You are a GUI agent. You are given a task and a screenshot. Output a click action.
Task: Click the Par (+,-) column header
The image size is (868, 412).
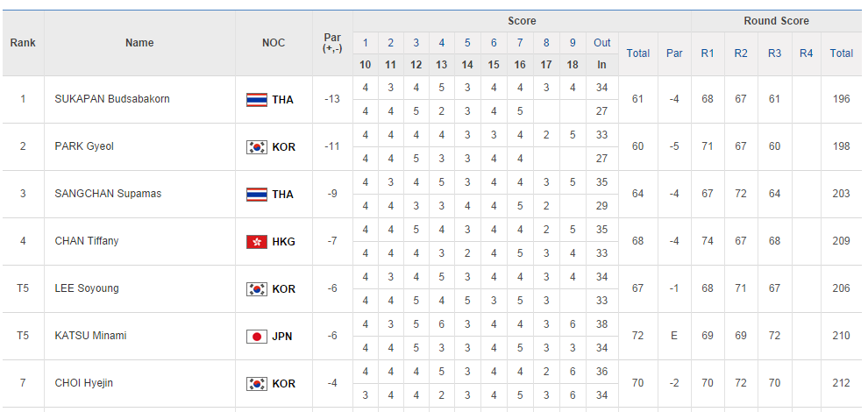[x=332, y=43]
